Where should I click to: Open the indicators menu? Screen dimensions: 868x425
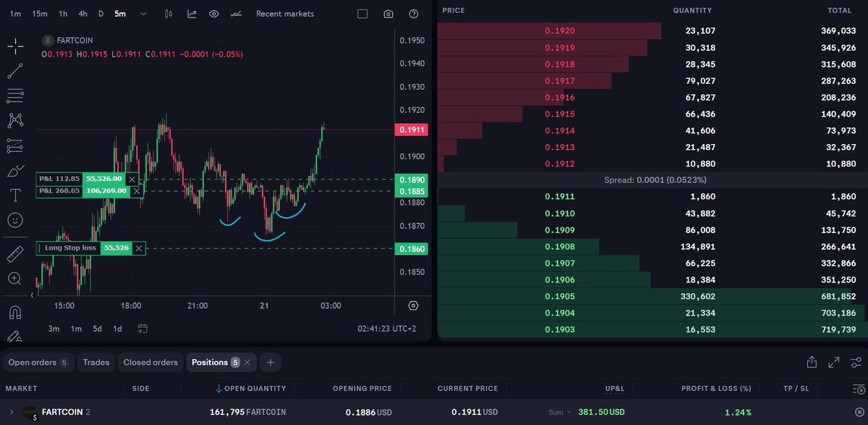192,14
